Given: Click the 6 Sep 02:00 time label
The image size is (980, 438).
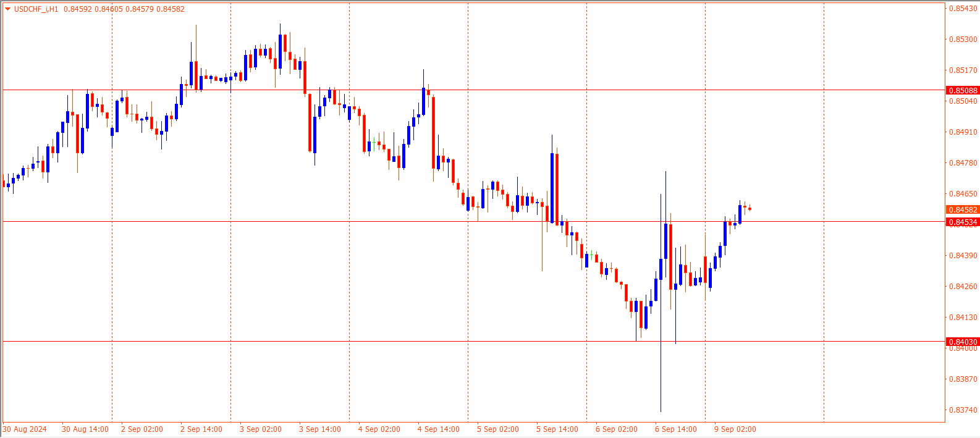Looking at the screenshot, I should pyautogui.click(x=617, y=429).
